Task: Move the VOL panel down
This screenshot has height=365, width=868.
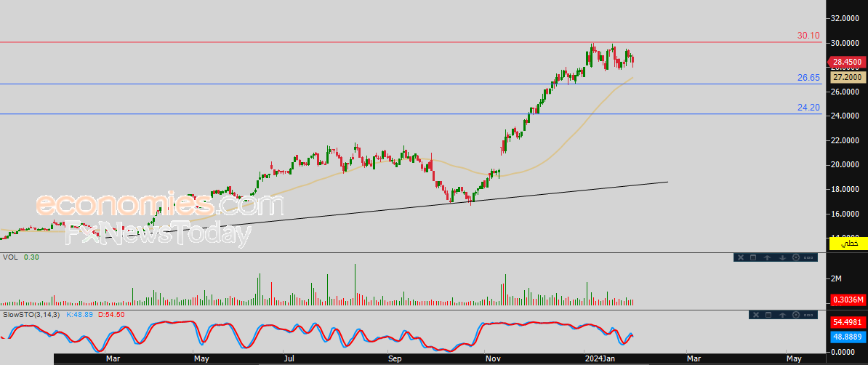Action: tap(782, 257)
